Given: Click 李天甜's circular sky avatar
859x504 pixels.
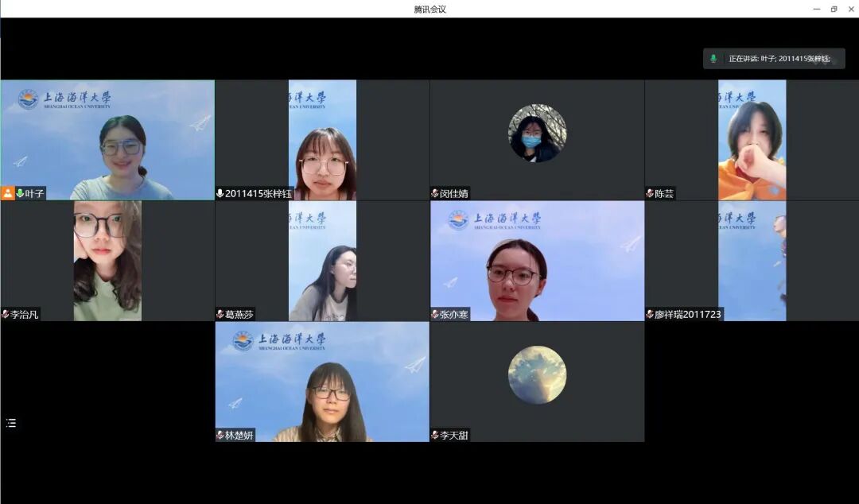Looking at the screenshot, I should point(537,374).
